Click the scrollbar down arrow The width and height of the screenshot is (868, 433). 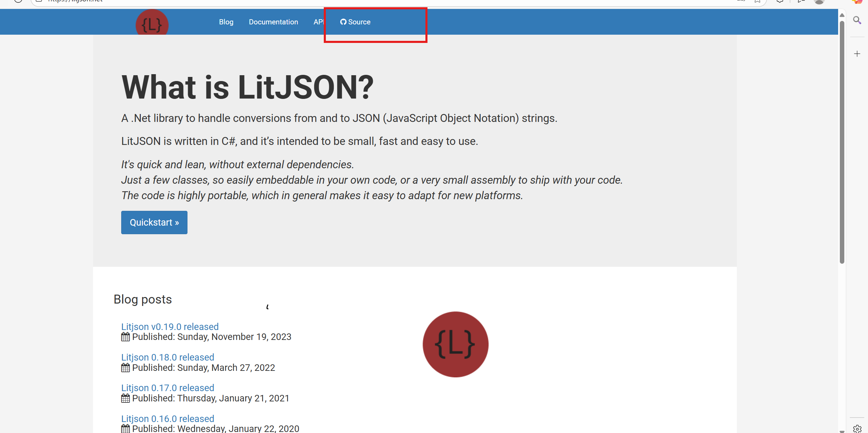coord(842,431)
